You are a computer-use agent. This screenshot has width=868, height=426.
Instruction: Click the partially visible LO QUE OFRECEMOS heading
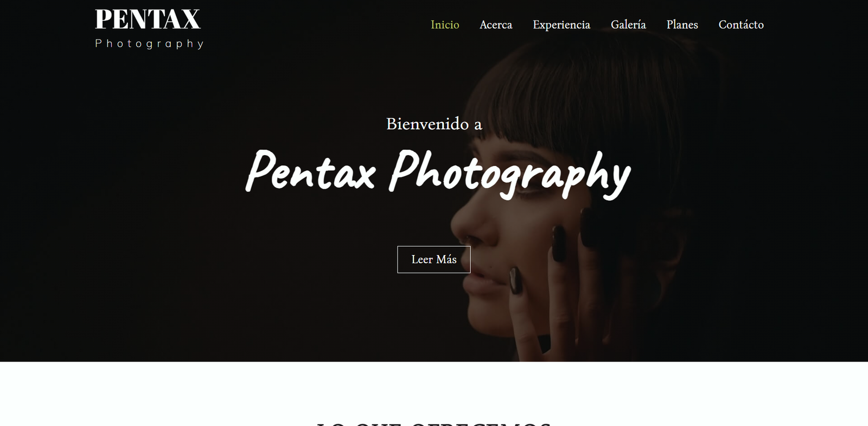point(434,423)
